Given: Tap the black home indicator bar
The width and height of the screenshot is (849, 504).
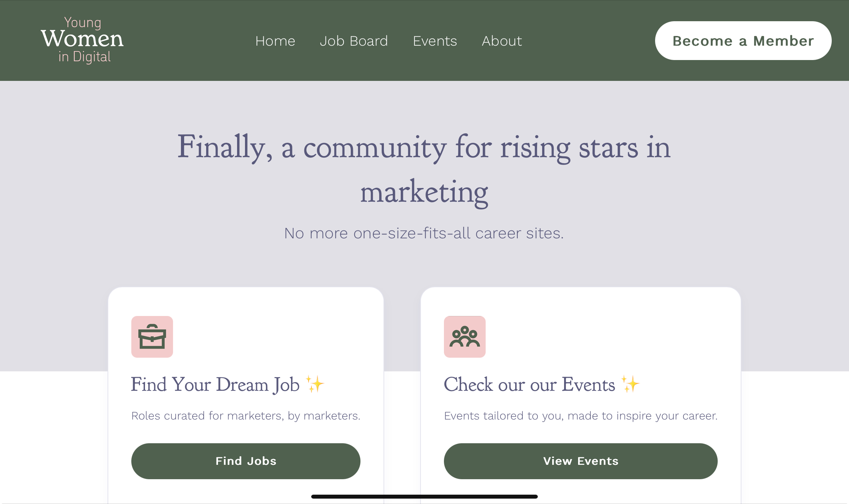Looking at the screenshot, I should [424, 496].
